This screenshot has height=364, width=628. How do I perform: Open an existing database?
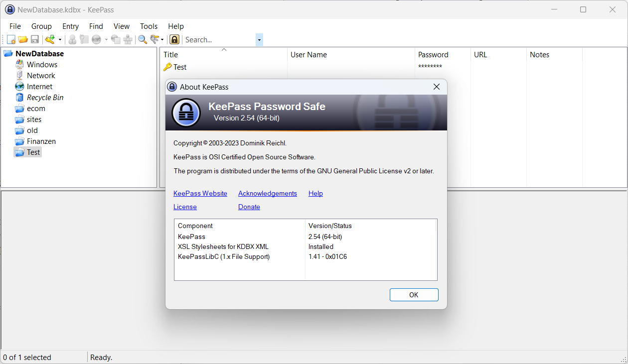(23, 39)
